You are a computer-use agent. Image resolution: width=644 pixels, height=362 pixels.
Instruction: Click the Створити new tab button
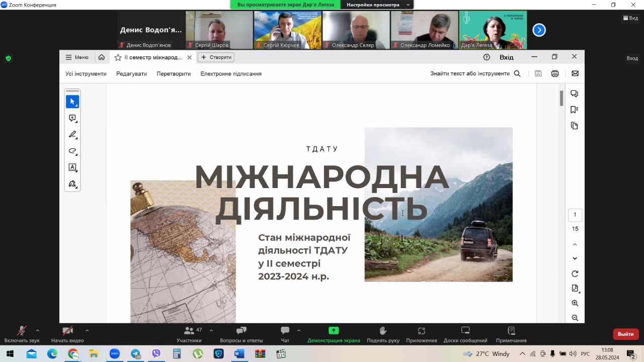click(x=216, y=57)
